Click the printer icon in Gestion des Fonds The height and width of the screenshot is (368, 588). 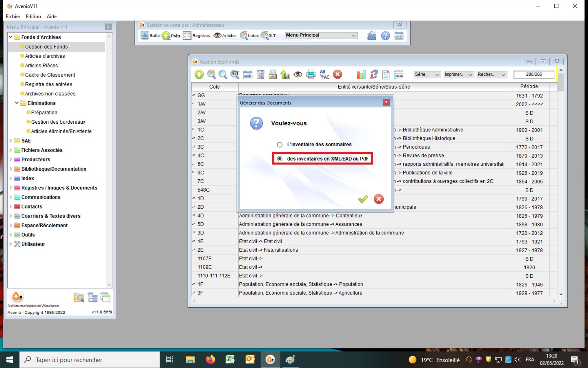coord(311,74)
